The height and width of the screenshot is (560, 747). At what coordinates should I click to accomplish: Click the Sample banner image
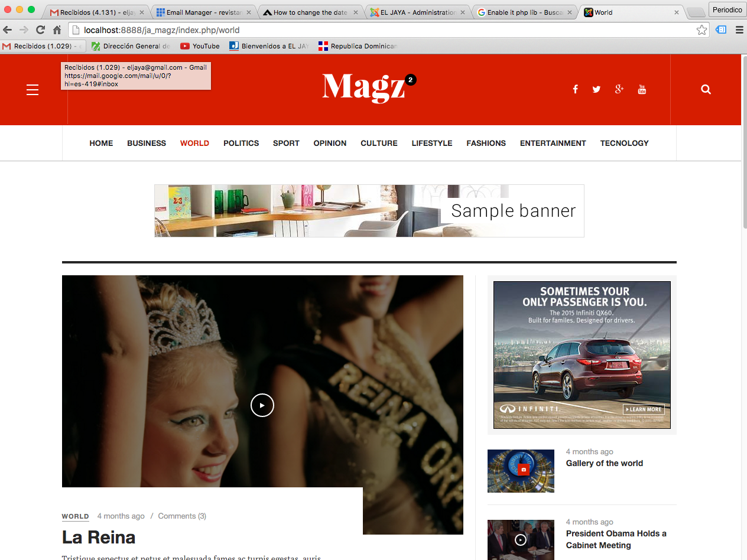point(369,211)
